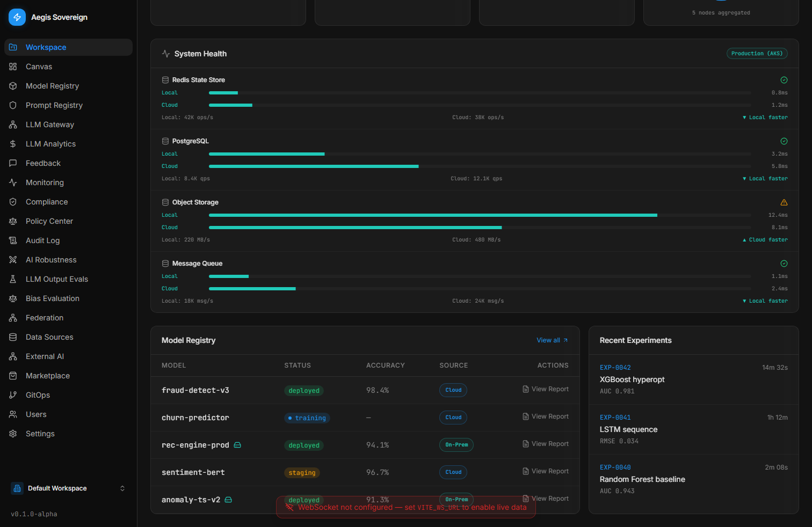The height and width of the screenshot is (527, 812).
Task: Open View Report for churn-predictor
Action: (546, 416)
